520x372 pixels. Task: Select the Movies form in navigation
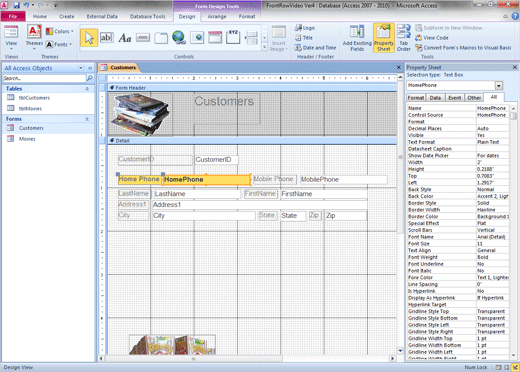pyautogui.click(x=27, y=139)
